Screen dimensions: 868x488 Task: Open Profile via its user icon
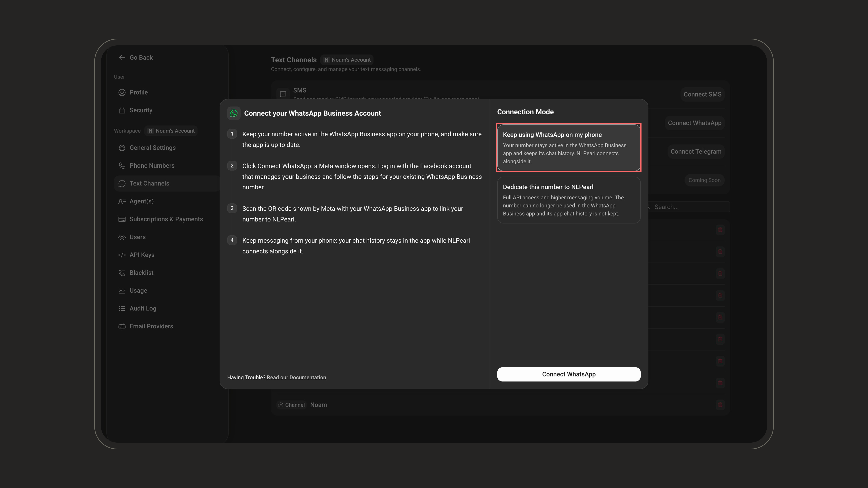122,92
